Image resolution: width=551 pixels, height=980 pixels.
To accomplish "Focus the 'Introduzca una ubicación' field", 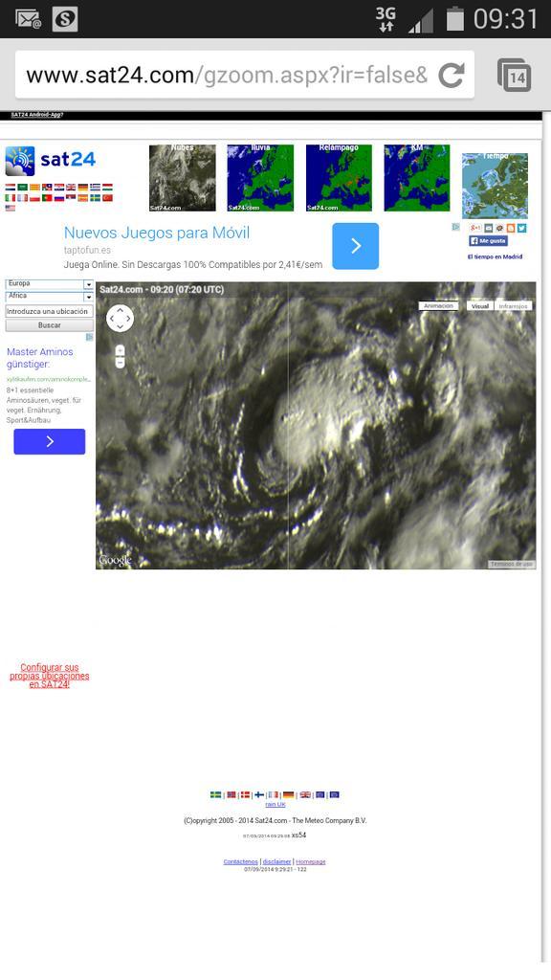I will tap(50, 311).
